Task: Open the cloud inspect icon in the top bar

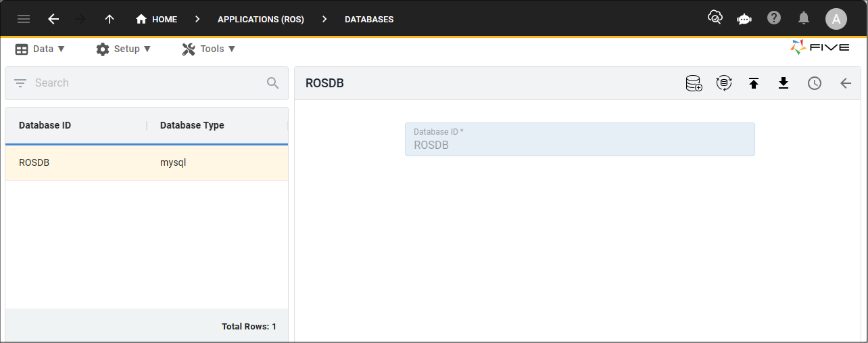Action: [715, 18]
